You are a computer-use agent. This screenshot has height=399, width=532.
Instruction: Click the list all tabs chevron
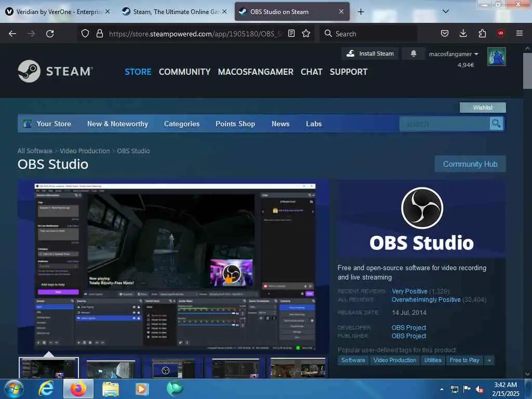tap(446, 11)
